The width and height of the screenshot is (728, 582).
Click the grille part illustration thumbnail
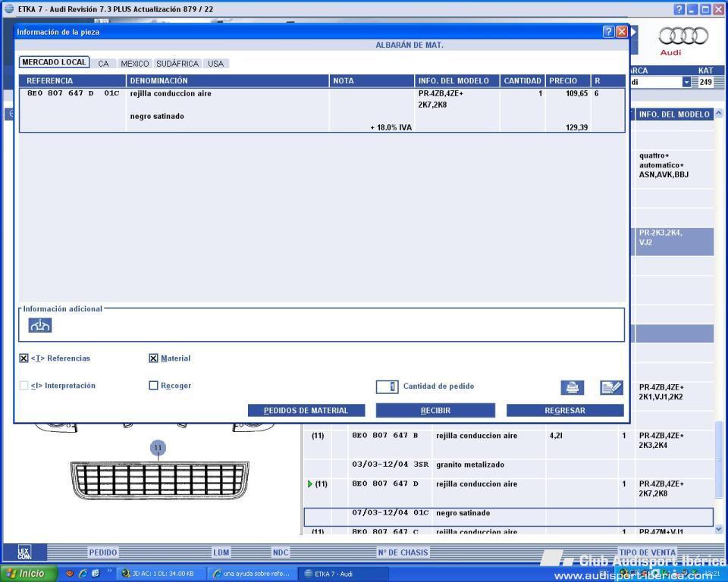(x=159, y=480)
